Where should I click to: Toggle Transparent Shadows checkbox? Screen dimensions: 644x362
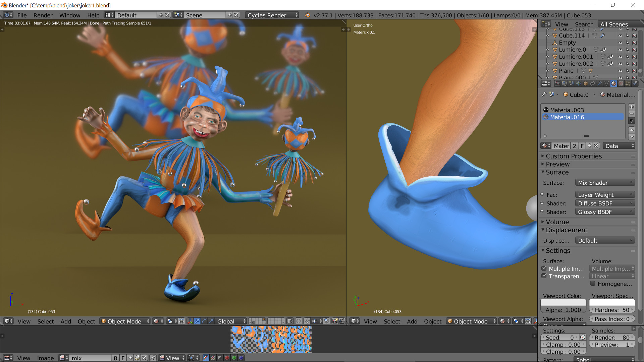click(544, 276)
